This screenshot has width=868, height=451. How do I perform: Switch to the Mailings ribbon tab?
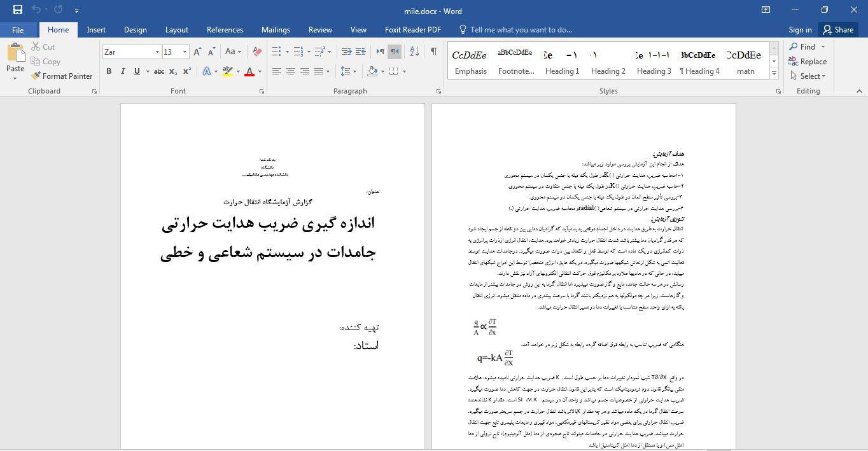click(x=276, y=29)
